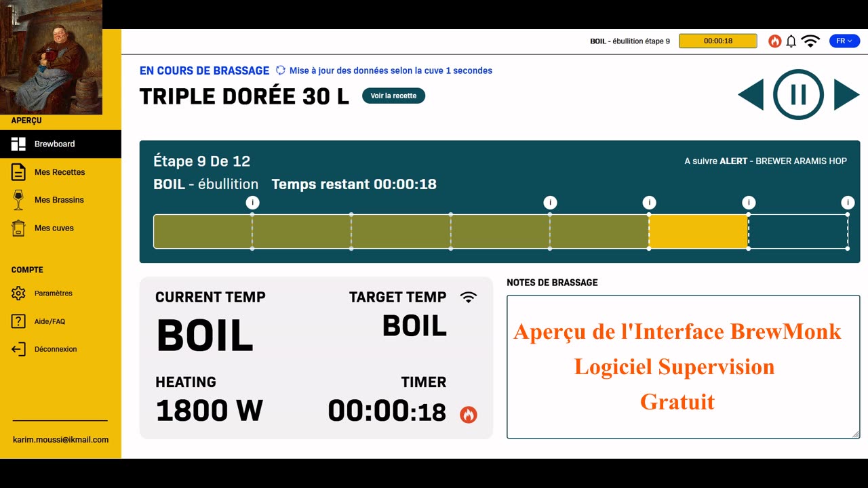Click CURRENT TEMP BOIL value
868x488 pixels.
click(x=205, y=335)
